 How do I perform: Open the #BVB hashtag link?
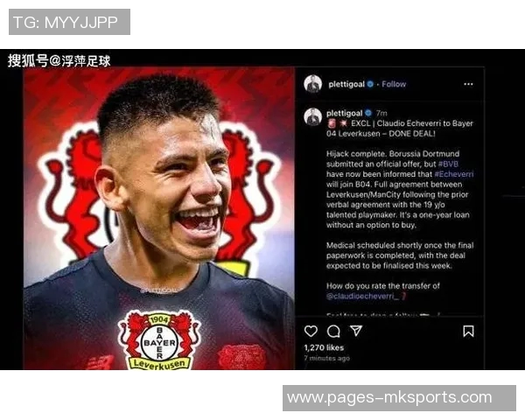click(x=448, y=164)
